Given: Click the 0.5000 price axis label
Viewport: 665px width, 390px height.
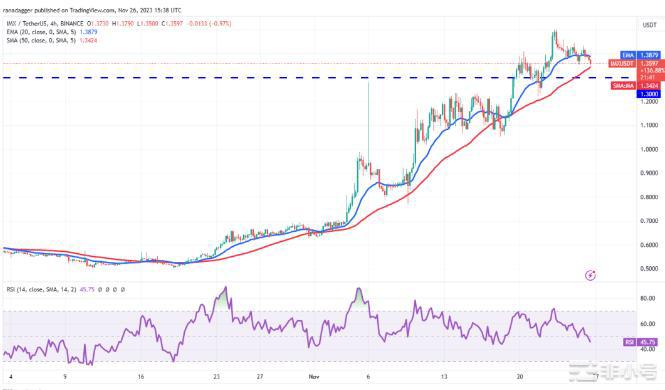Looking at the screenshot, I should pos(649,269).
